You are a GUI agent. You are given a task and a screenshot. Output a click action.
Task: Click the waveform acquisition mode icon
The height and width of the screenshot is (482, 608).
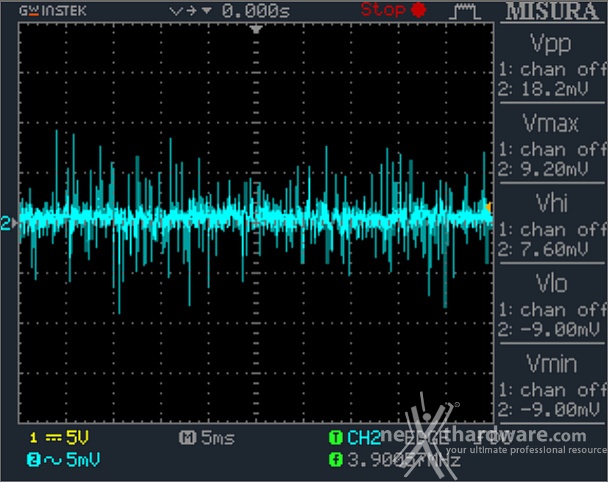pos(465,12)
